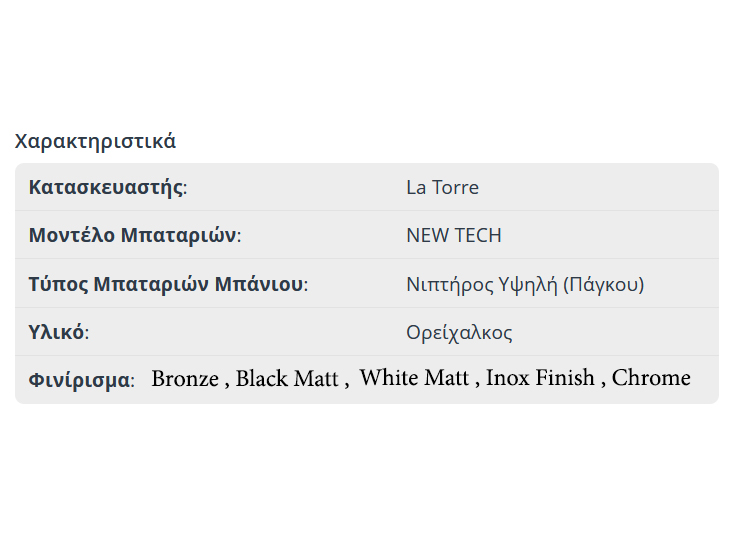Click the Τύπος Μπαταριών Μπάνιου label
This screenshot has height=537, width=737.
[166, 284]
